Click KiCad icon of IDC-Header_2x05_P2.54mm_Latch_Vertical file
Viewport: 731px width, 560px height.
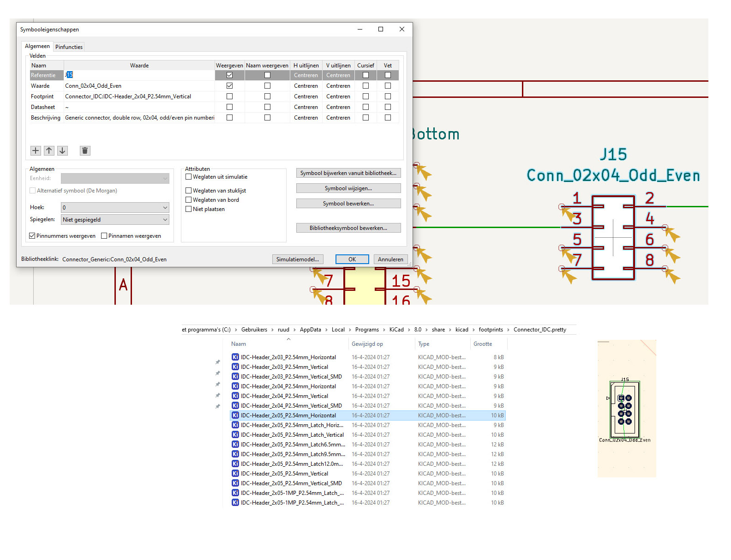coord(235,434)
